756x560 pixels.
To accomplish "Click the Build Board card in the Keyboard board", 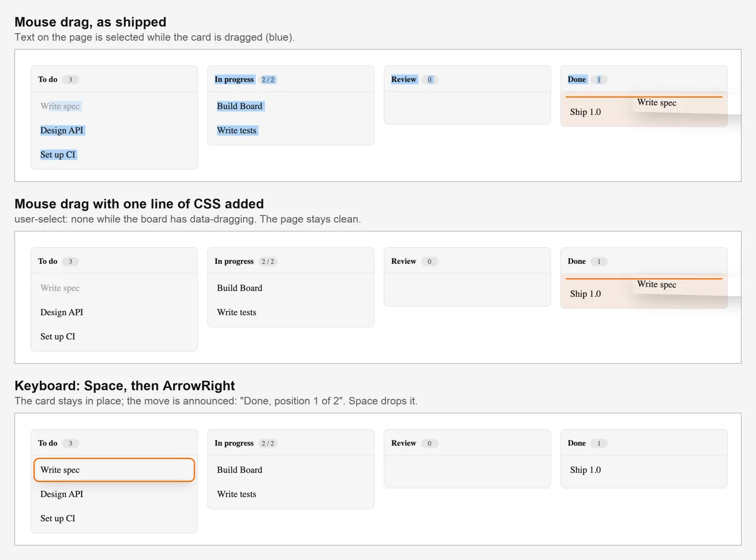I will [291, 470].
